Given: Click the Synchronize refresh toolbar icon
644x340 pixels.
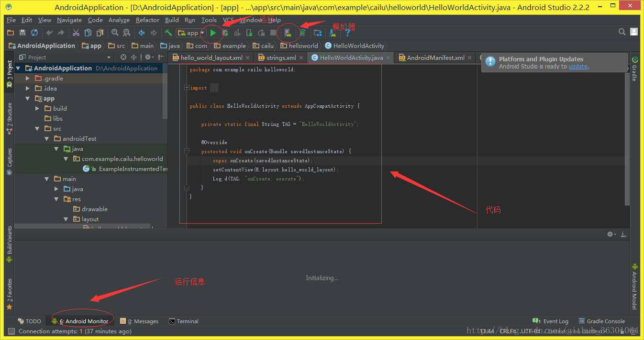Looking at the screenshot, I should [x=34, y=33].
